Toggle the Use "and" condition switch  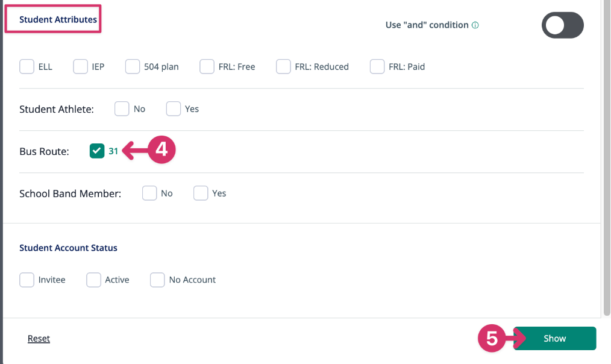563,25
